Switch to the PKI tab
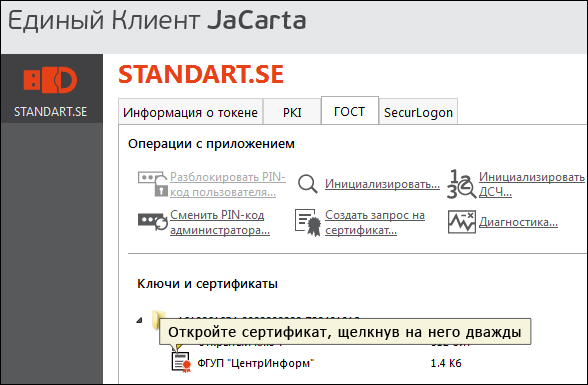The height and width of the screenshot is (385, 588). [x=292, y=112]
